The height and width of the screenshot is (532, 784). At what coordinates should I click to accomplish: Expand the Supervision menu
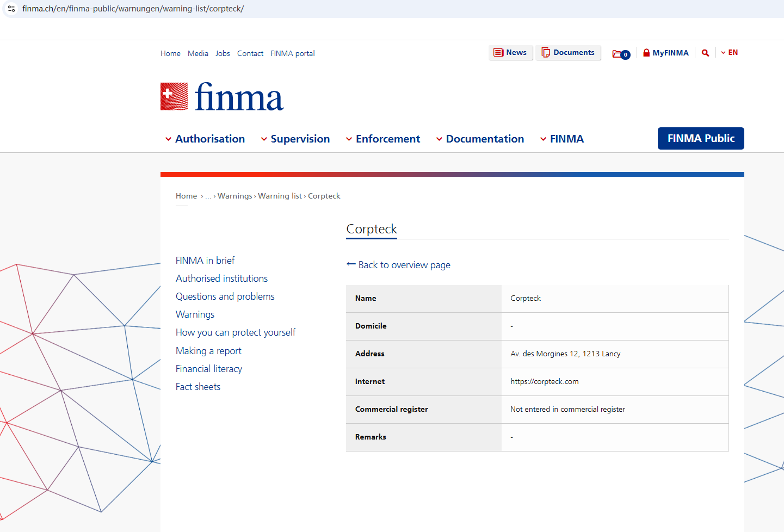click(x=295, y=139)
